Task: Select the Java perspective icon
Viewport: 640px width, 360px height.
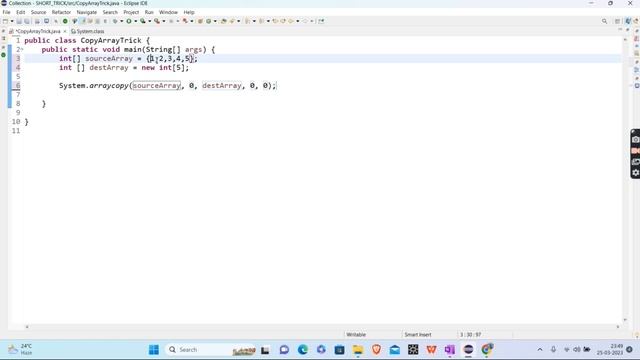Action: click(628, 21)
